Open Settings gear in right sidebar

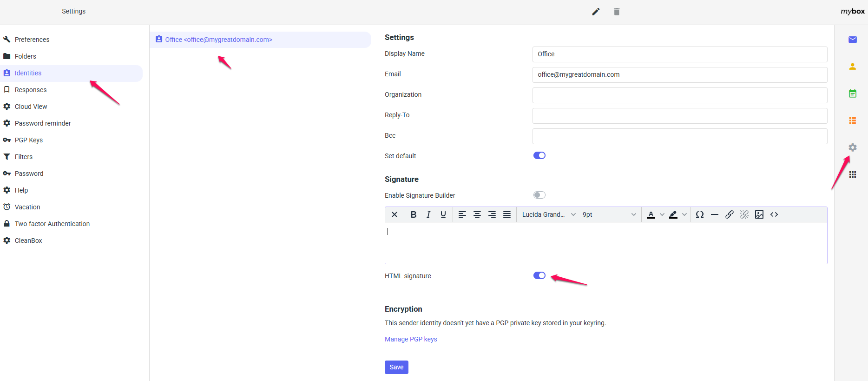coord(853,147)
